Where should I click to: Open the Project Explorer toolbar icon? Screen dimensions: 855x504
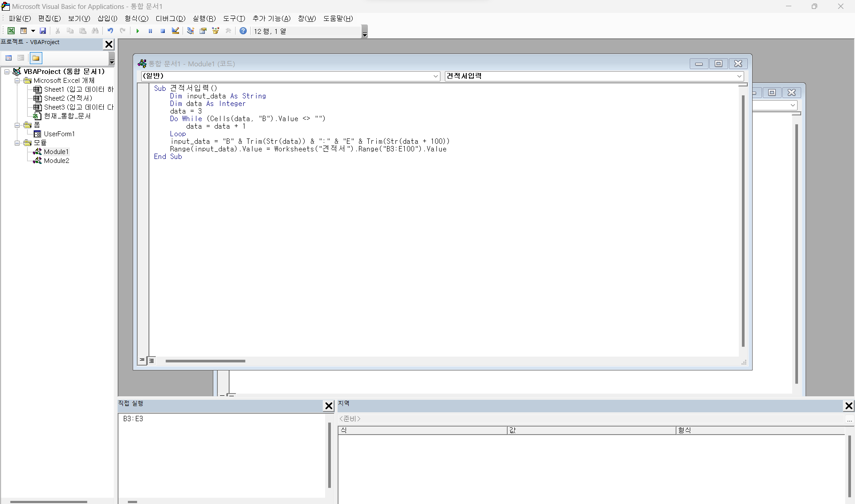pyautogui.click(x=191, y=31)
